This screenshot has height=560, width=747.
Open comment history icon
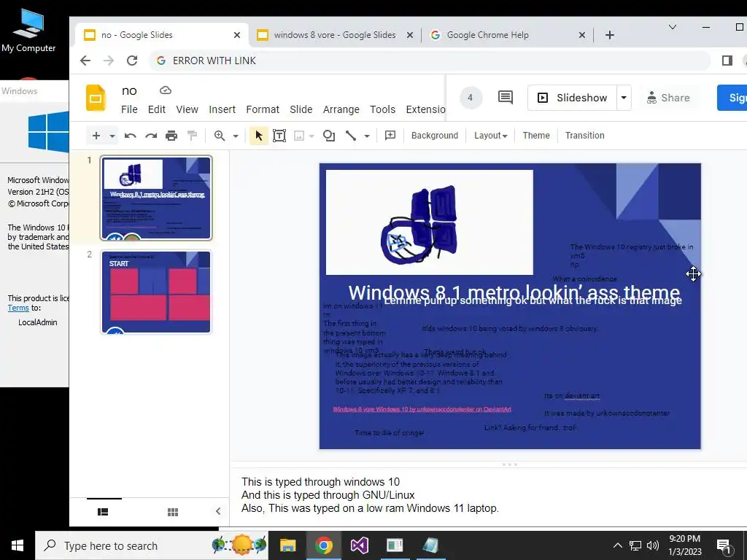(506, 98)
